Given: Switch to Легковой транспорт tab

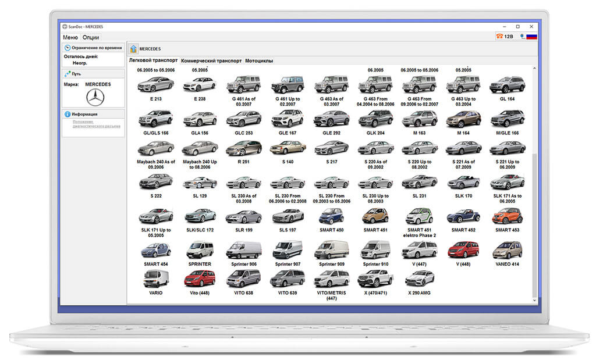Looking at the screenshot, I should [153, 60].
